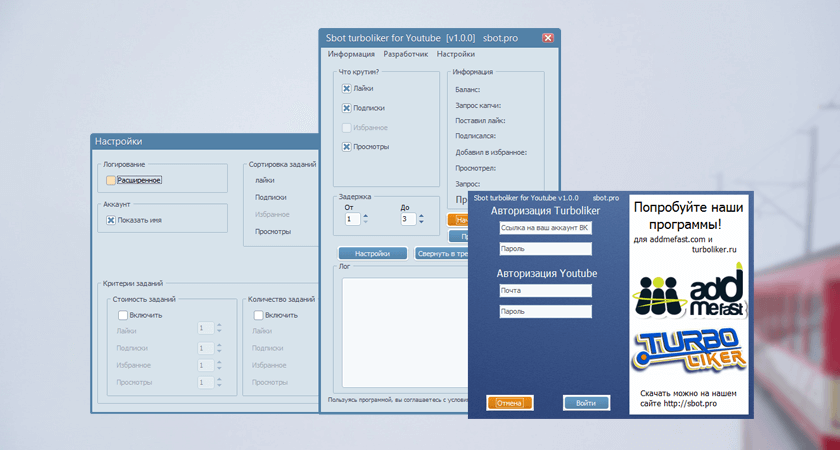Click the Настройки button in main window
Image resolution: width=840 pixels, height=450 pixels.
point(372,253)
